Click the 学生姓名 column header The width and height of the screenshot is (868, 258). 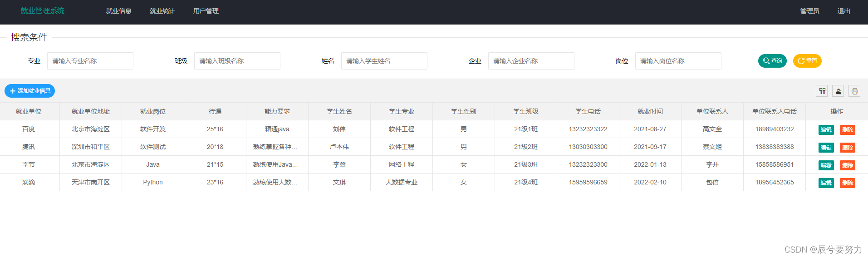(x=339, y=111)
